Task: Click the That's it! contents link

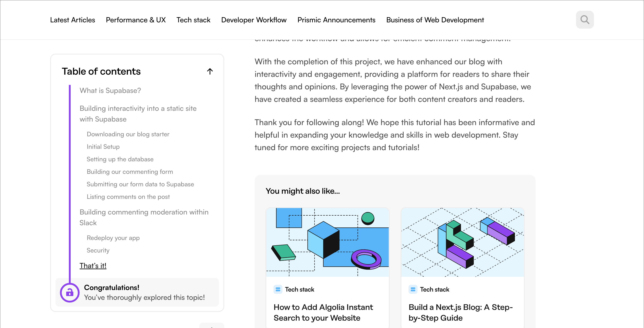Action: [93, 265]
